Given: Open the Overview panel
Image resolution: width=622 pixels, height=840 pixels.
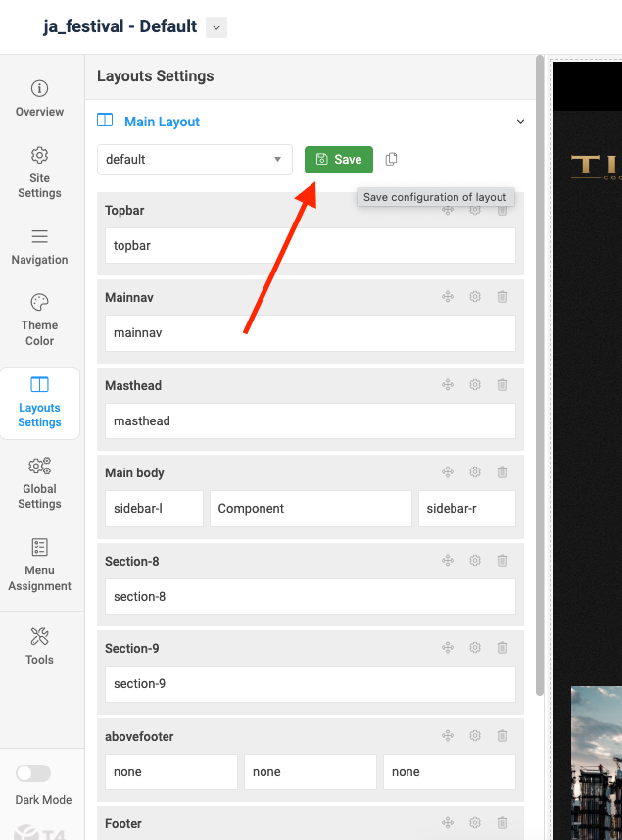Looking at the screenshot, I should click(39, 99).
